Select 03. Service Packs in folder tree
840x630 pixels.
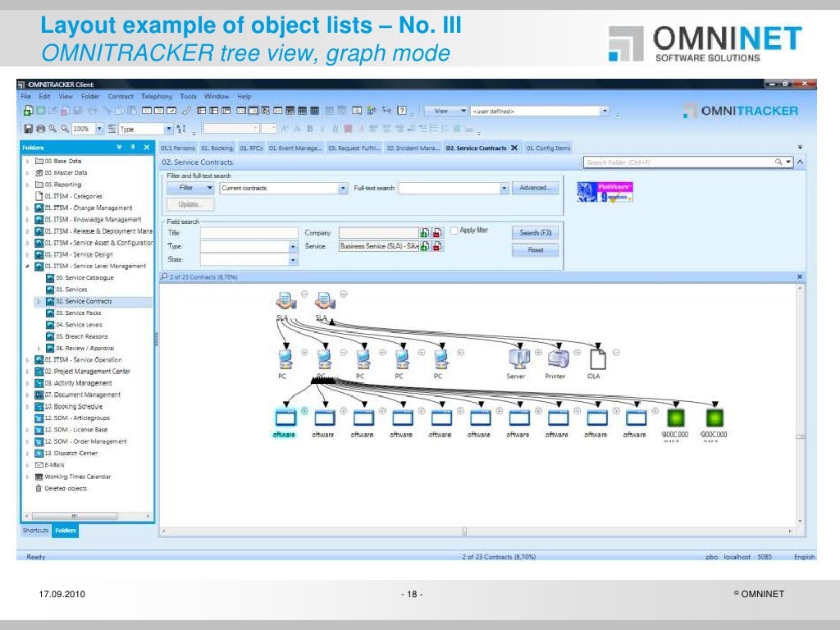point(78,313)
